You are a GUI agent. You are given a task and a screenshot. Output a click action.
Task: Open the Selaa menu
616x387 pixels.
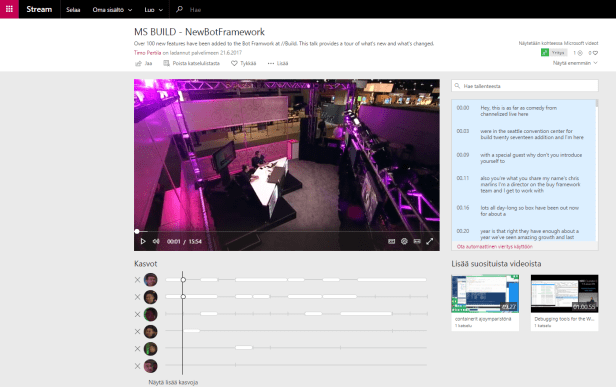click(73, 9)
